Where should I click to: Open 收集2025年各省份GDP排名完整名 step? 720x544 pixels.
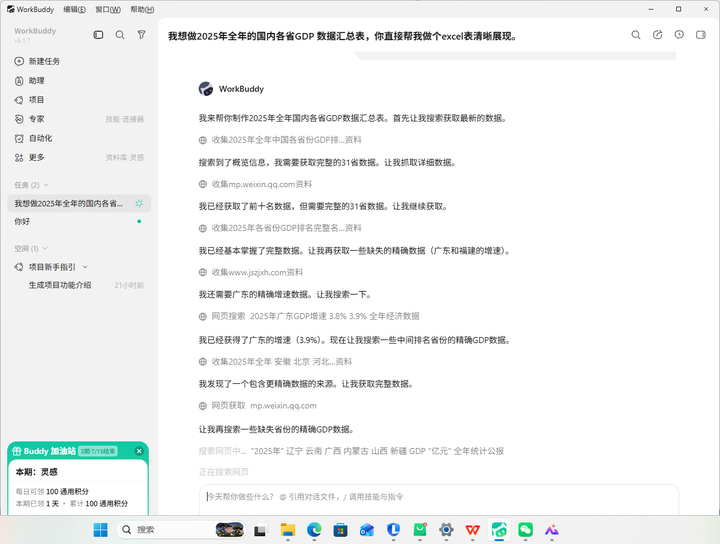pos(281,228)
